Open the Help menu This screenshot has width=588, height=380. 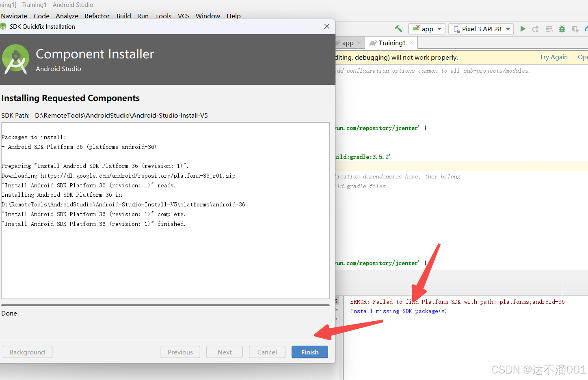233,16
